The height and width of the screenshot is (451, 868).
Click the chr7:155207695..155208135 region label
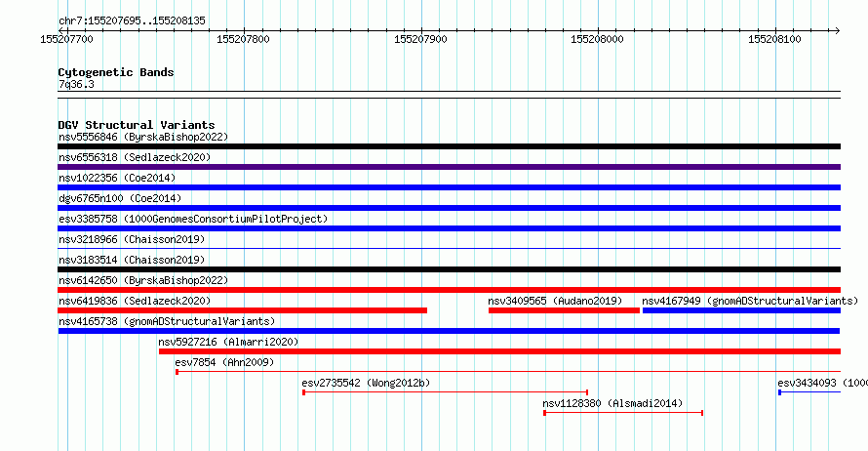click(132, 20)
